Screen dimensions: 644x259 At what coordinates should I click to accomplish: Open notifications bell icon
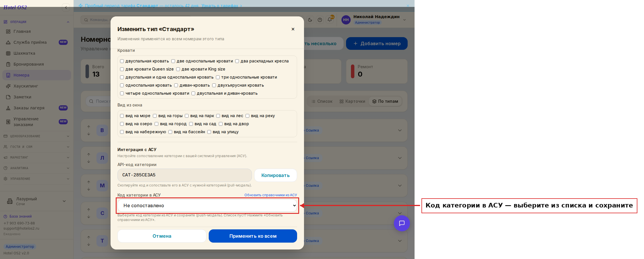click(330, 20)
